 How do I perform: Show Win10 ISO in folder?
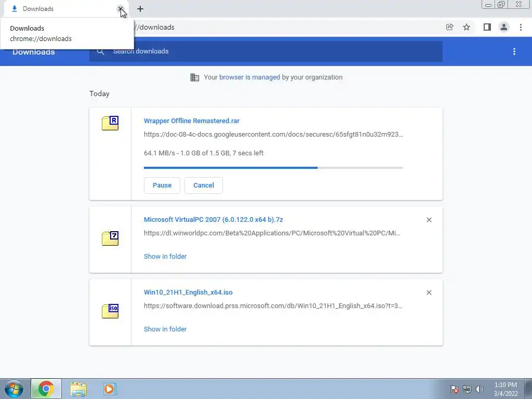(x=165, y=329)
